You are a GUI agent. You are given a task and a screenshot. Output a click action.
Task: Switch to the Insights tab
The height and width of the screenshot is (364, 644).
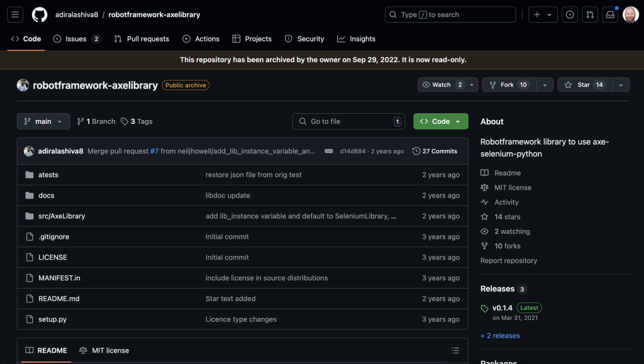point(356,39)
